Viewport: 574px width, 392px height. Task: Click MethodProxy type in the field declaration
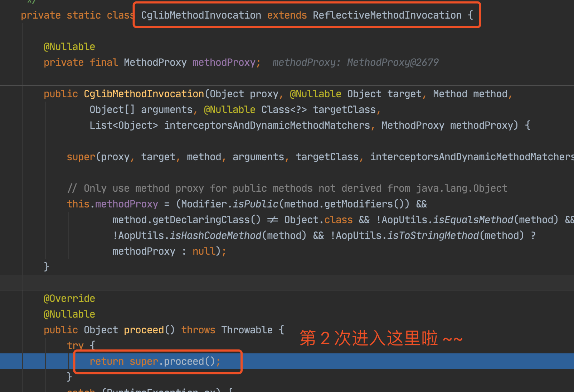point(155,62)
